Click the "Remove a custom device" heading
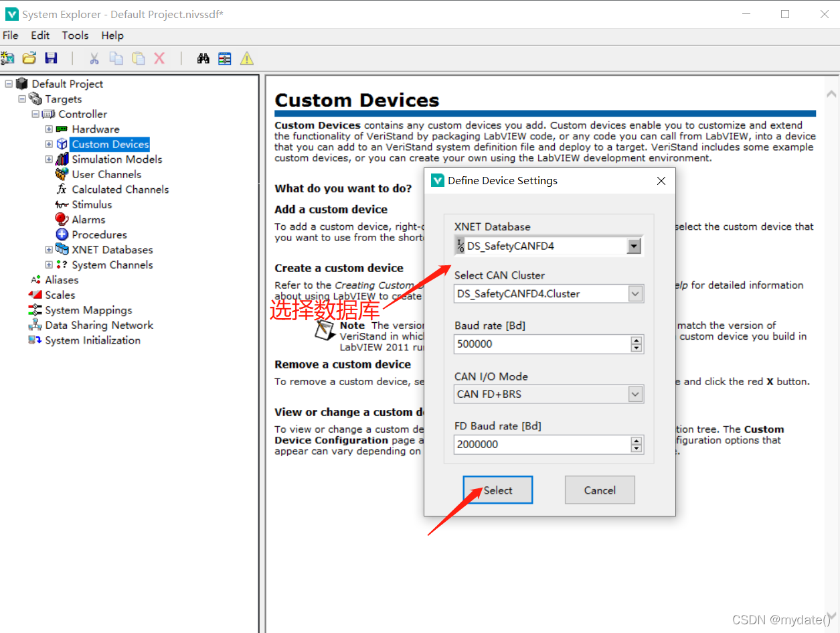This screenshot has height=633, width=840. click(343, 364)
